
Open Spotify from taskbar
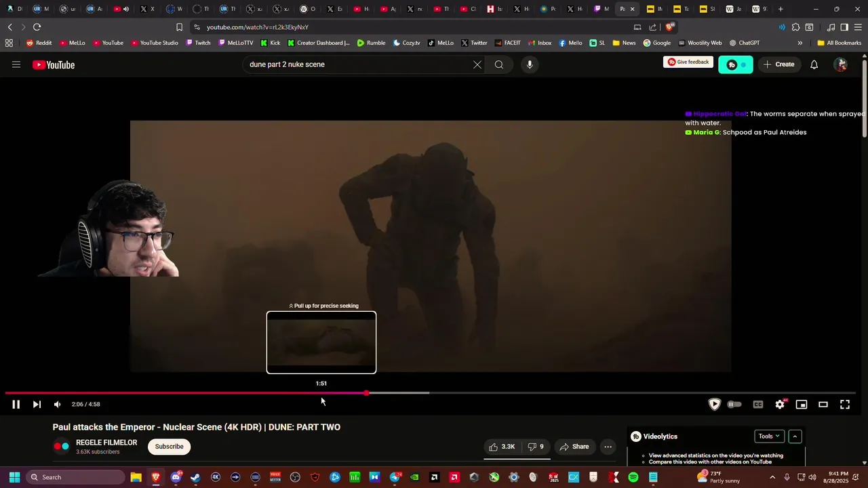click(x=633, y=477)
